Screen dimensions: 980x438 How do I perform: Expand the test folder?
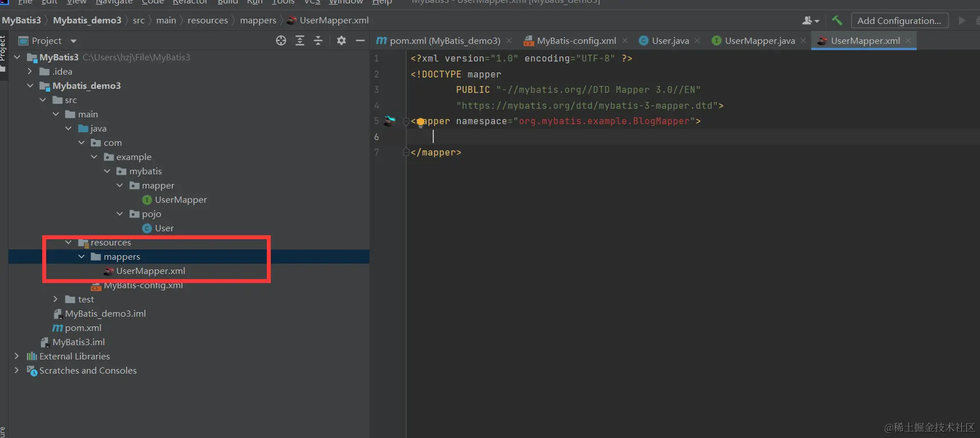pos(55,299)
